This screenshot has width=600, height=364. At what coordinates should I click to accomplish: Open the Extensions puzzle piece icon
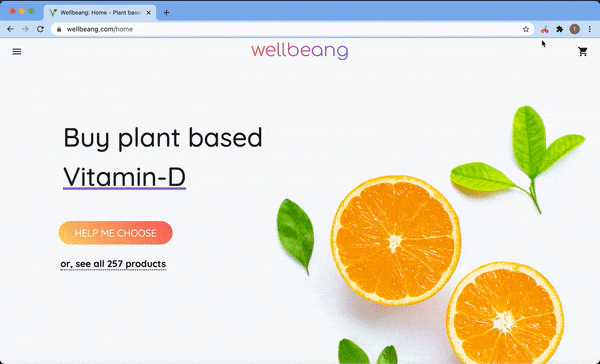click(559, 29)
